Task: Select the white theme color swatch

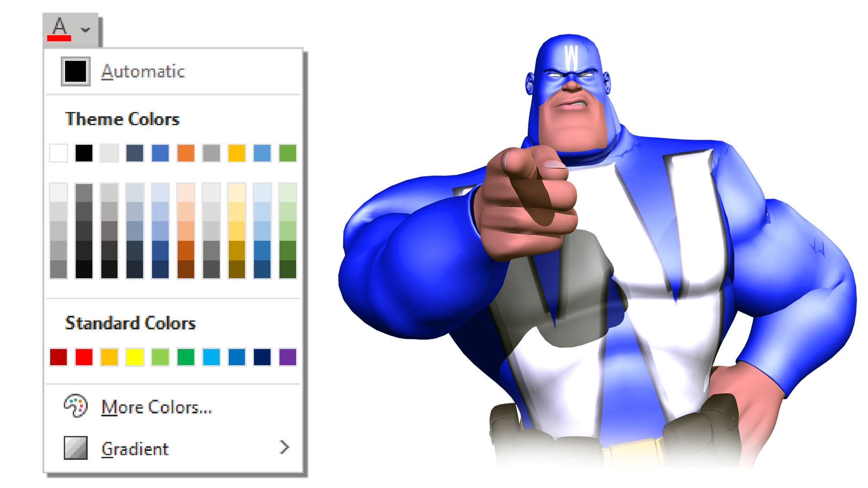Action: (x=59, y=153)
